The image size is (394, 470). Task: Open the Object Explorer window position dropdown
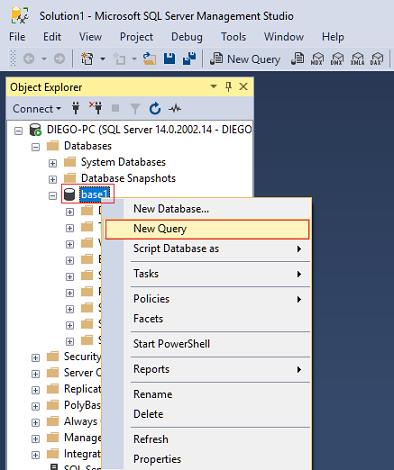(213, 87)
